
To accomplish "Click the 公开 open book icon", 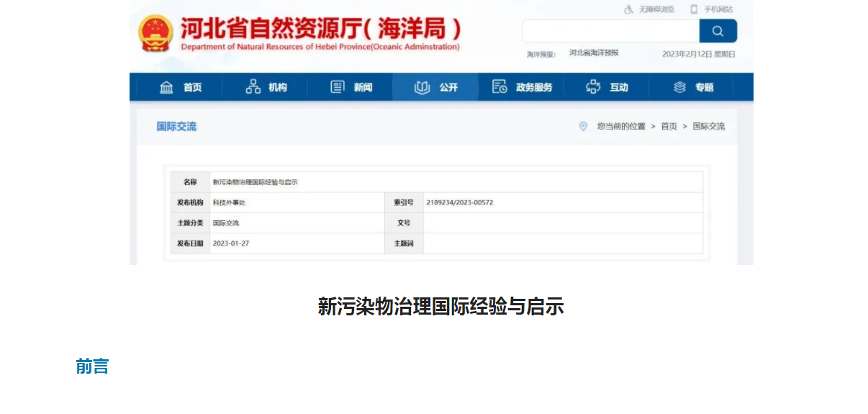I will (422, 87).
